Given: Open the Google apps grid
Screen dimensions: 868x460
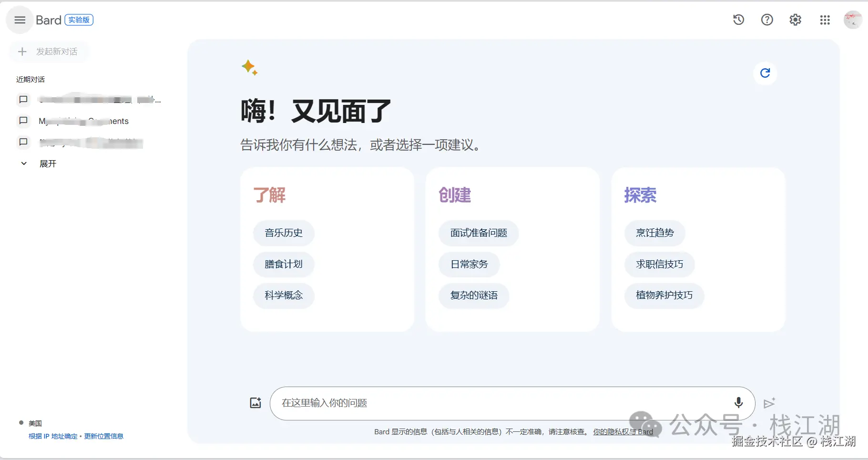Looking at the screenshot, I should coord(825,20).
